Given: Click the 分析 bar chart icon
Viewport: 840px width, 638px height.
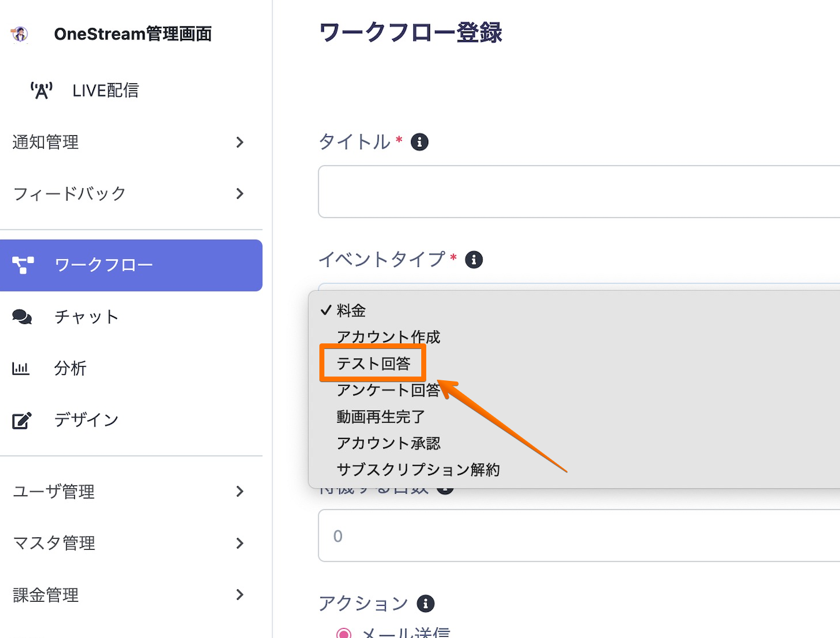Looking at the screenshot, I should (x=21, y=368).
